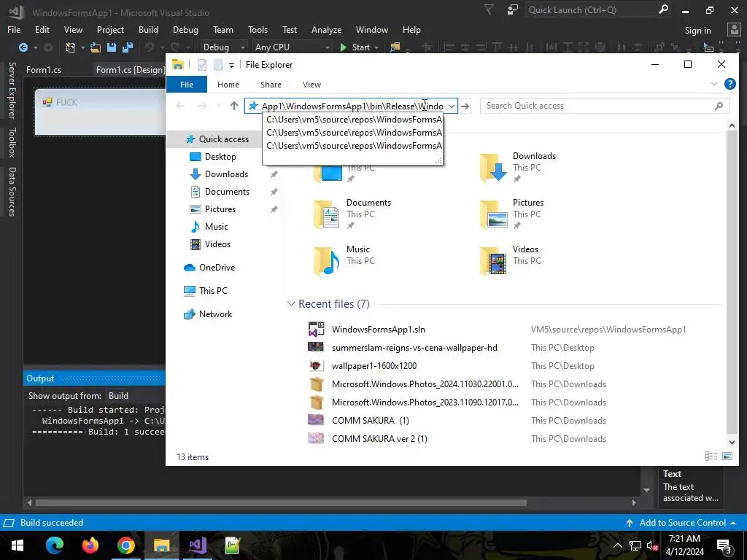Open the Debug configuration dropdown

pos(223,47)
